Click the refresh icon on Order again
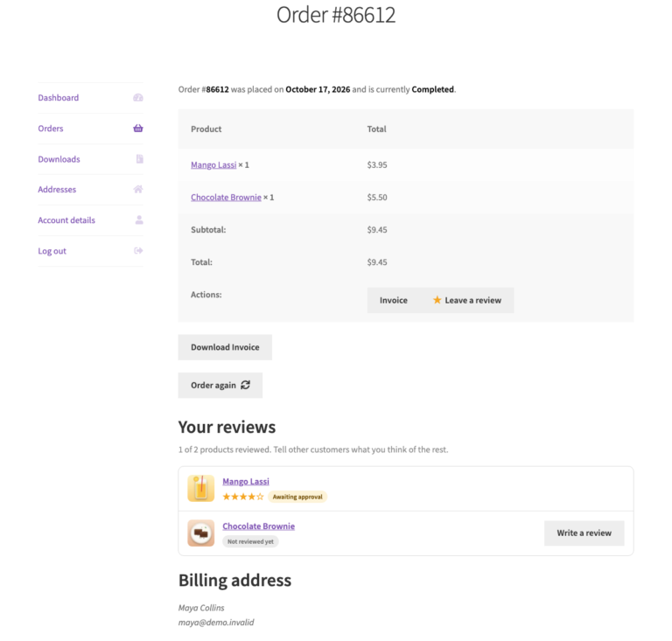The width and height of the screenshot is (672, 641). click(x=245, y=385)
